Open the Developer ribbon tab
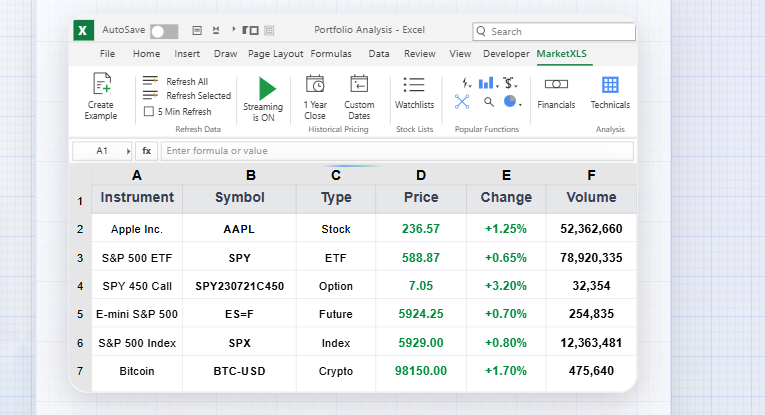 [x=506, y=53]
